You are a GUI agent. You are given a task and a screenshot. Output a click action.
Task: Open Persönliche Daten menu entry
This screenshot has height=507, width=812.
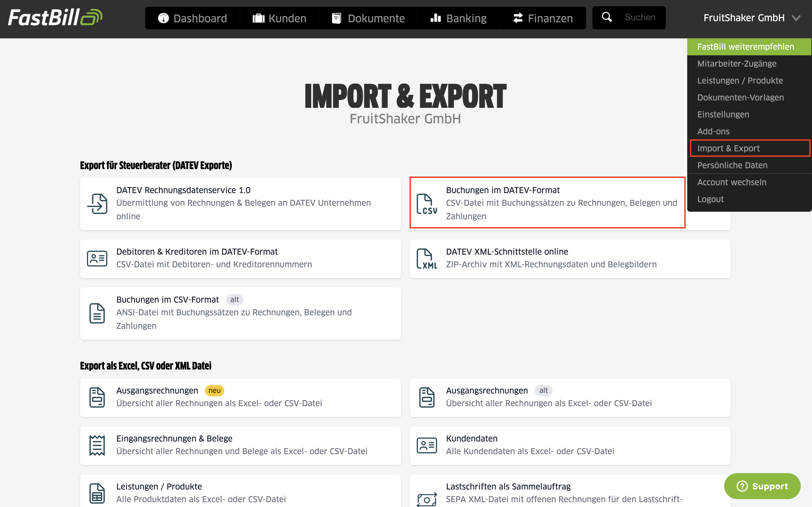(x=749, y=165)
